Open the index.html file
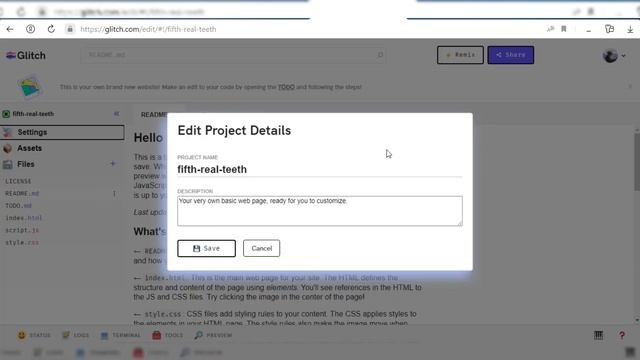 coord(24,218)
